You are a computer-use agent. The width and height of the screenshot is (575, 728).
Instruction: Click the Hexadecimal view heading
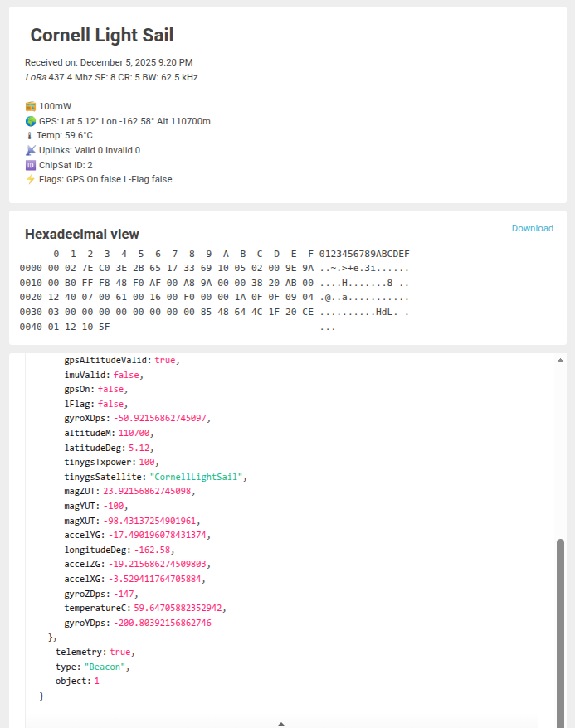coord(82,235)
